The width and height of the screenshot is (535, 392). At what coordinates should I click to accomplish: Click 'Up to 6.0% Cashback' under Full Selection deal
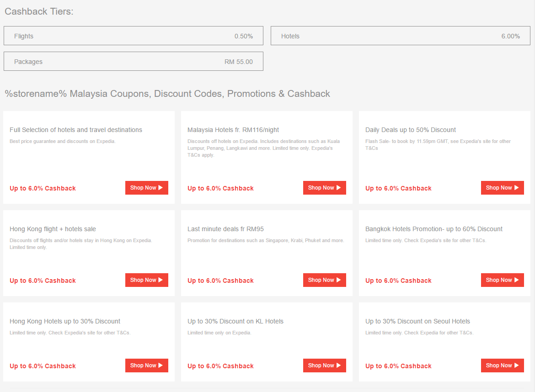pos(43,189)
